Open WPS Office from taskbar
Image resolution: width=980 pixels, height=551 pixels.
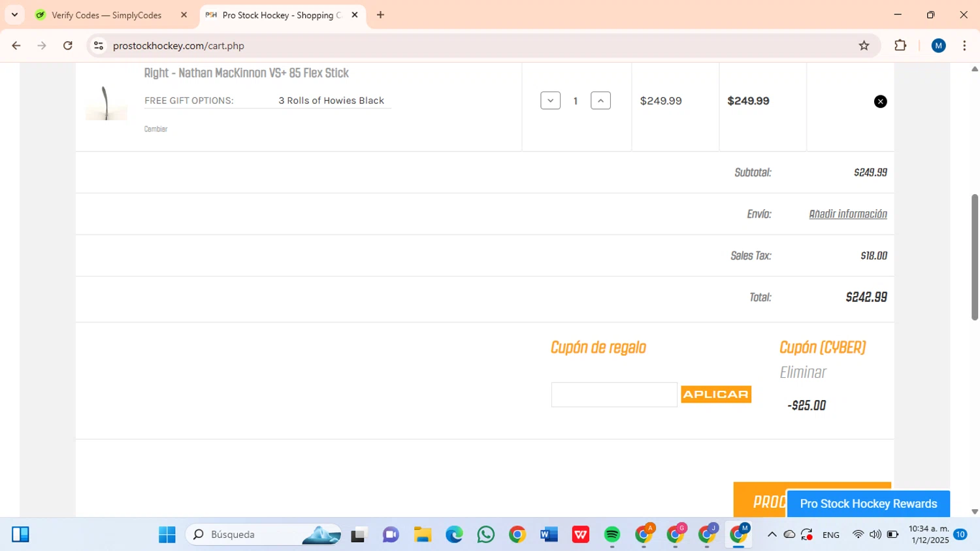tap(581, 535)
